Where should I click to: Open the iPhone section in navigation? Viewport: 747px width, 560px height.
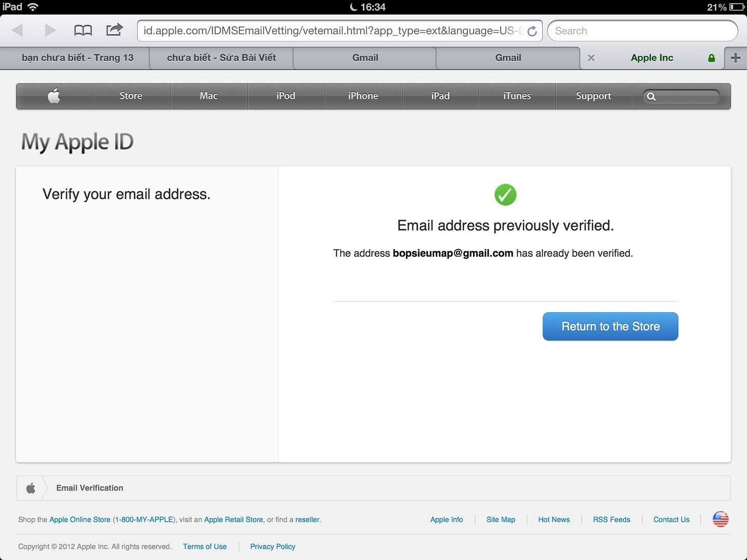click(363, 96)
